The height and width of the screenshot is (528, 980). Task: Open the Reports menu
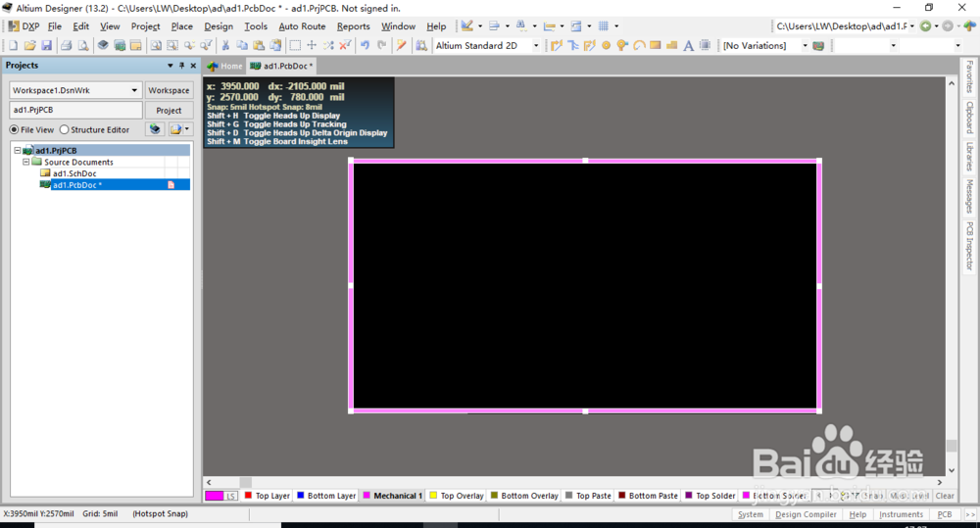353,26
